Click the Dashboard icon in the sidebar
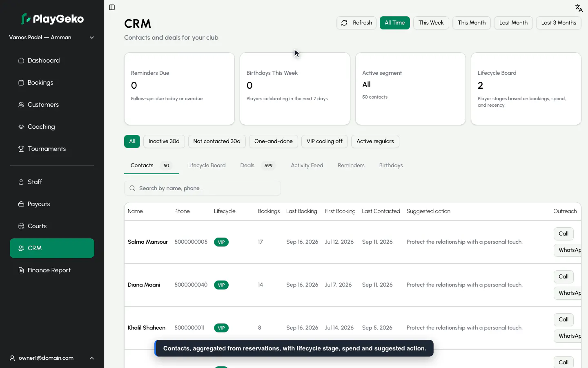This screenshot has height=368, width=588. point(21,61)
